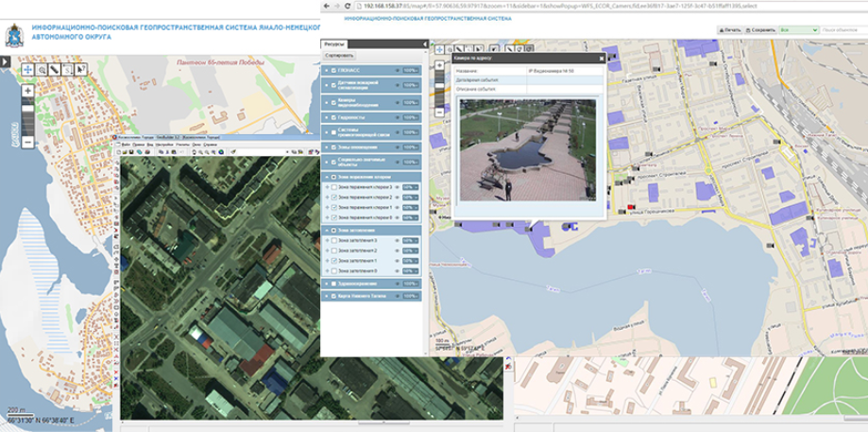The width and height of the screenshot is (868, 432).
Task: Open the left sidebar with the arrow button
Action: tap(4, 63)
